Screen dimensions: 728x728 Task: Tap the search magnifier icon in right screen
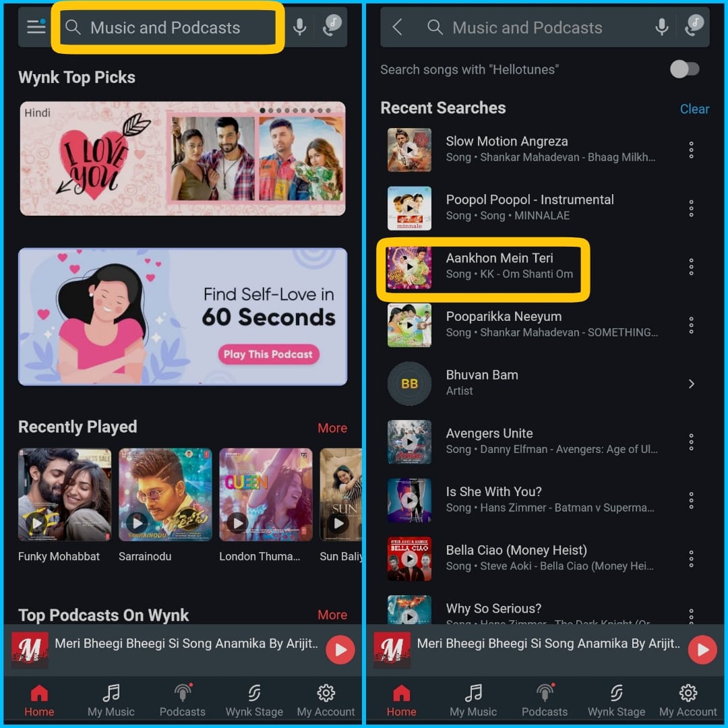pos(435,27)
